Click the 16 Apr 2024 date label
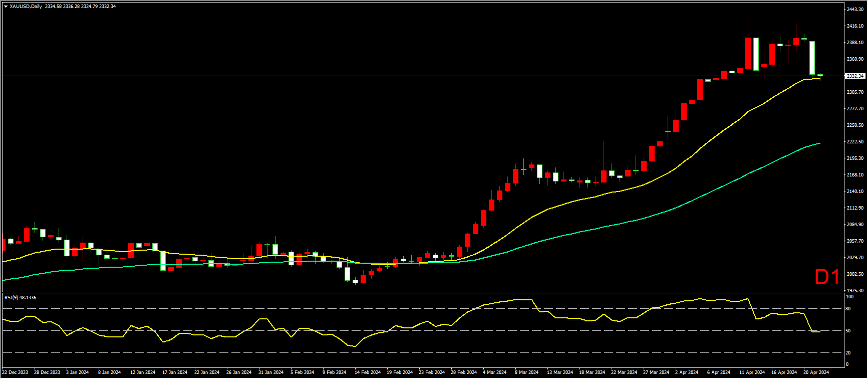The image size is (868, 379). [x=784, y=372]
